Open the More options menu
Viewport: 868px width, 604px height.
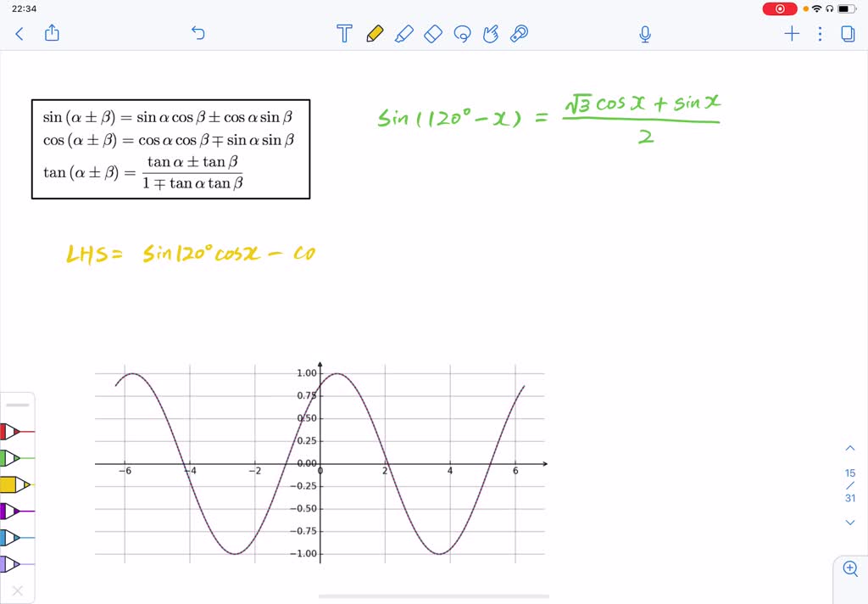coord(819,34)
